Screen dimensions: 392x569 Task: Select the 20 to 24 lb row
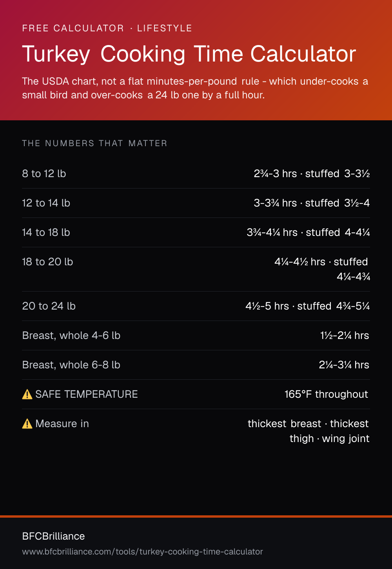click(196, 306)
